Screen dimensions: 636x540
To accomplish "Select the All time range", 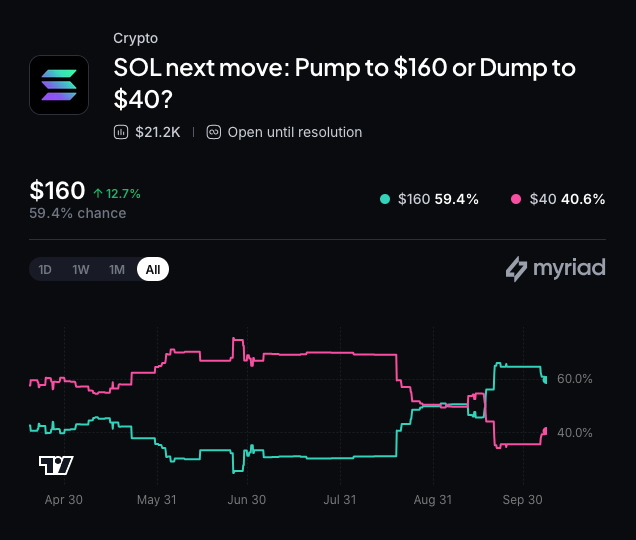I will click(x=153, y=269).
